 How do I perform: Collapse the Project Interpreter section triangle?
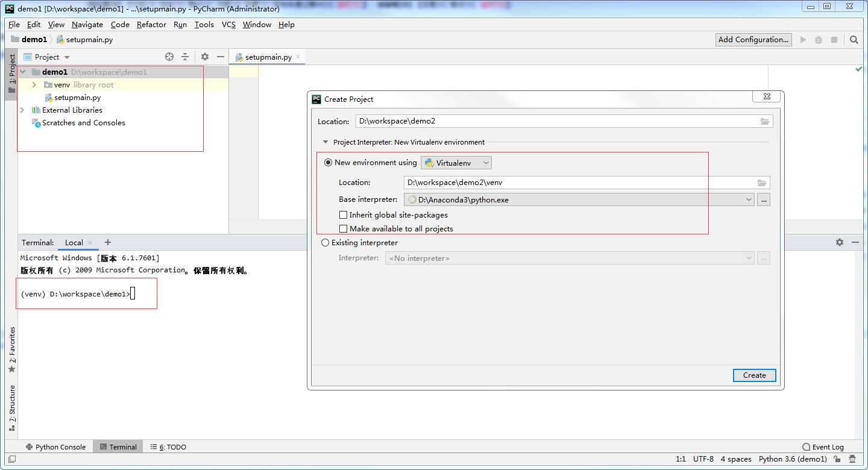(x=326, y=143)
